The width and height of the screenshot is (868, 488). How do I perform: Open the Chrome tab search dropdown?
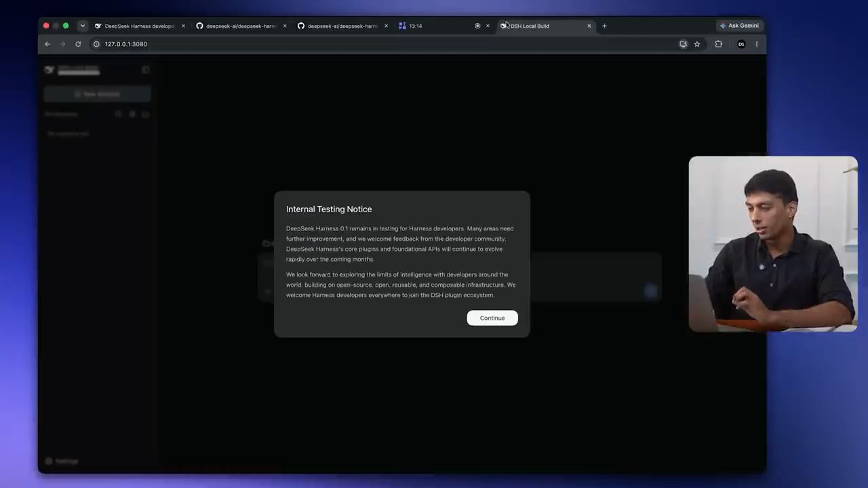click(82, 26)
